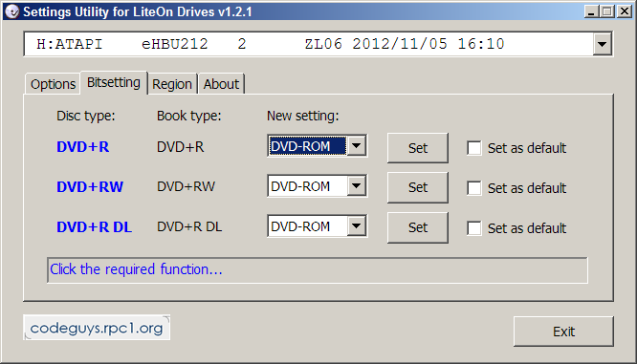Image resolution: width=637 pixels, height=364 pixels.
Task: Click the 'Settings Utility for LiteOn Drives' title bar text
Action: click(x=138, y=11)
